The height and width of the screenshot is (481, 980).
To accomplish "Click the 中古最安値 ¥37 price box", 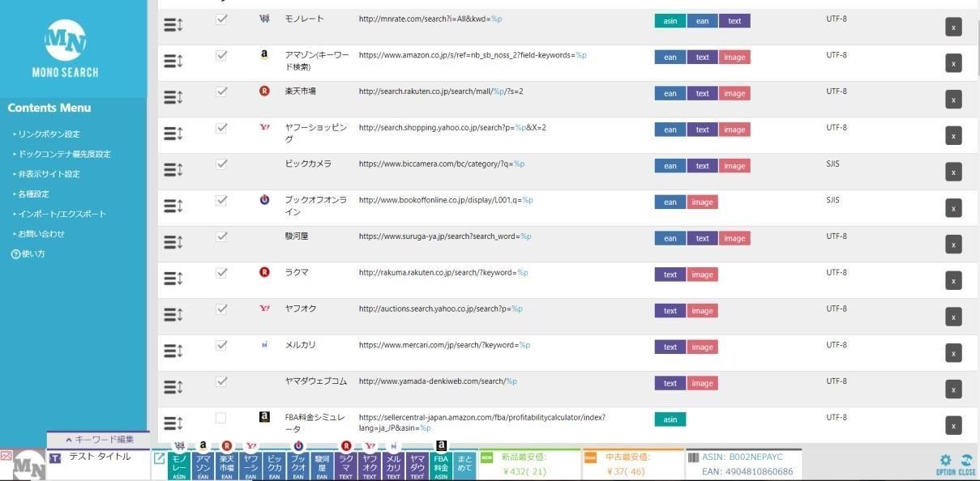I will coord(633,465).
